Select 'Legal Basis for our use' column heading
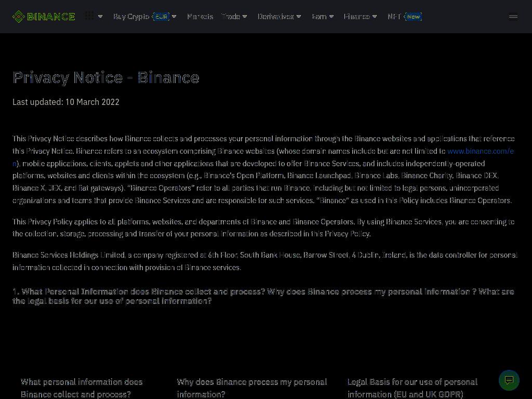The image size is (532, 399). pyautogui.click(x=413, y=388)
